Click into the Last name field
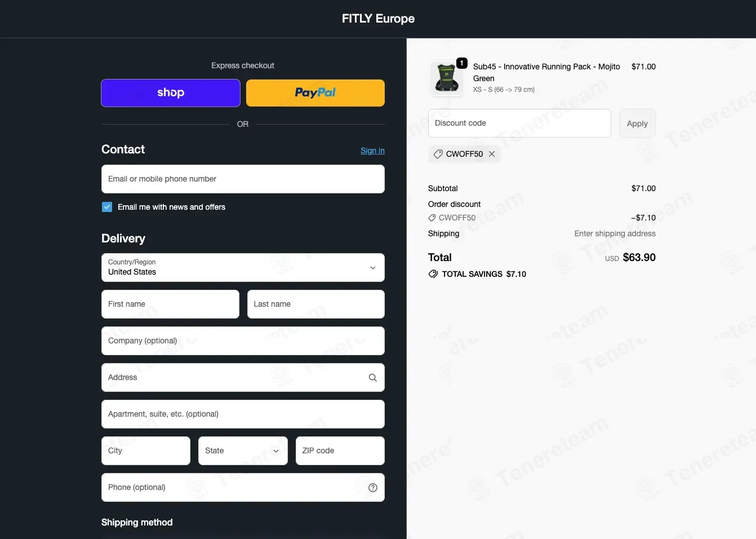 tap(316, 304)
